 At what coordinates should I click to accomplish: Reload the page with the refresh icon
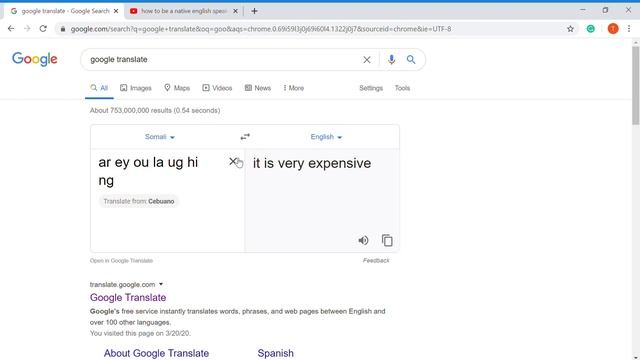[43, 29]
